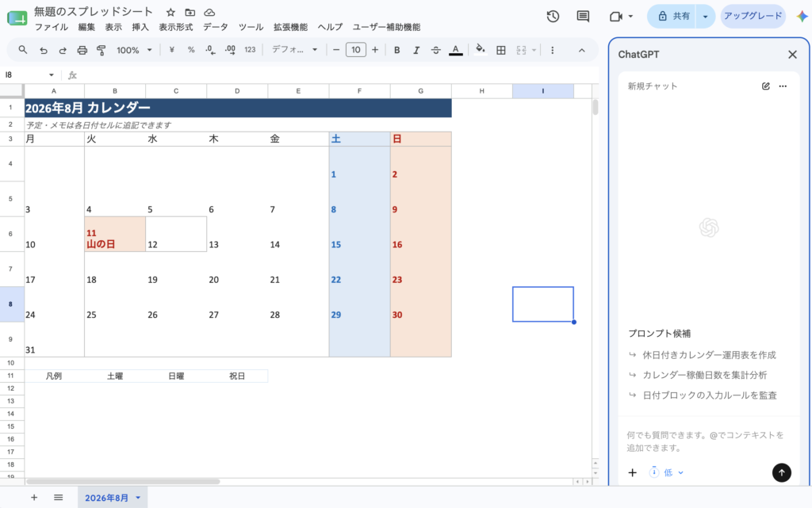Decrease decimal places

tap(210, 50)
